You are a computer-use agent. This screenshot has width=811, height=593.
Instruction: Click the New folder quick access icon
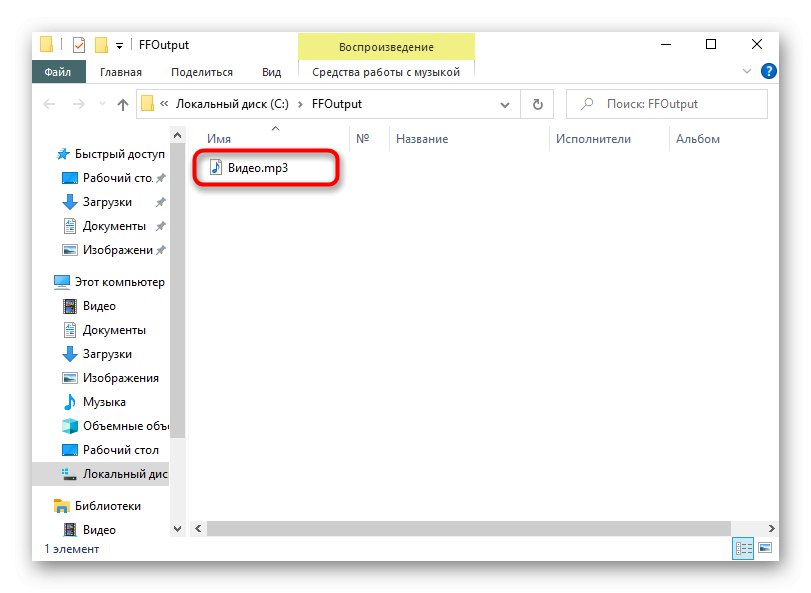coord(101,45)
